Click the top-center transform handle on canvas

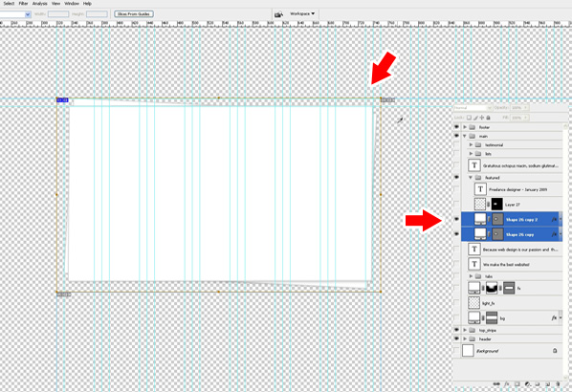point(218,98)
